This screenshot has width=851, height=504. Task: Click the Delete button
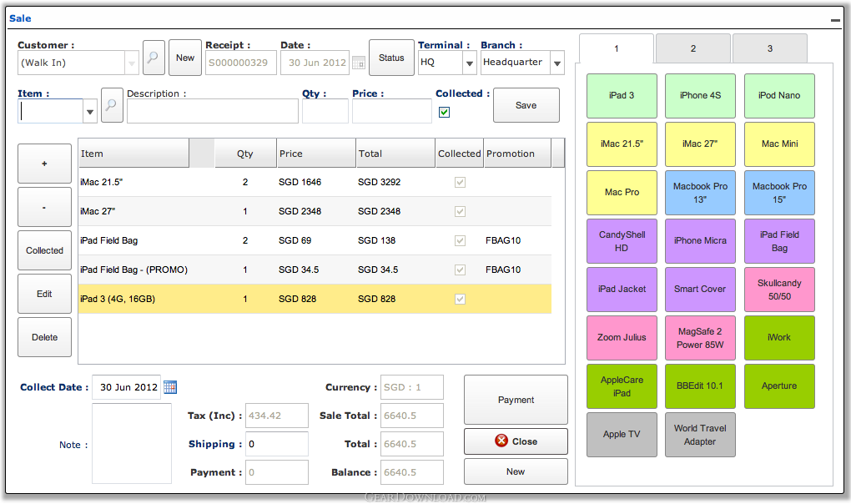point(44,337)
